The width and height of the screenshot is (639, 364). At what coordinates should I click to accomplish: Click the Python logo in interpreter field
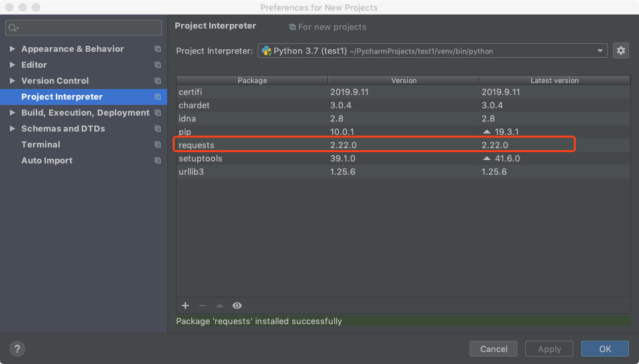pos(266,50)
